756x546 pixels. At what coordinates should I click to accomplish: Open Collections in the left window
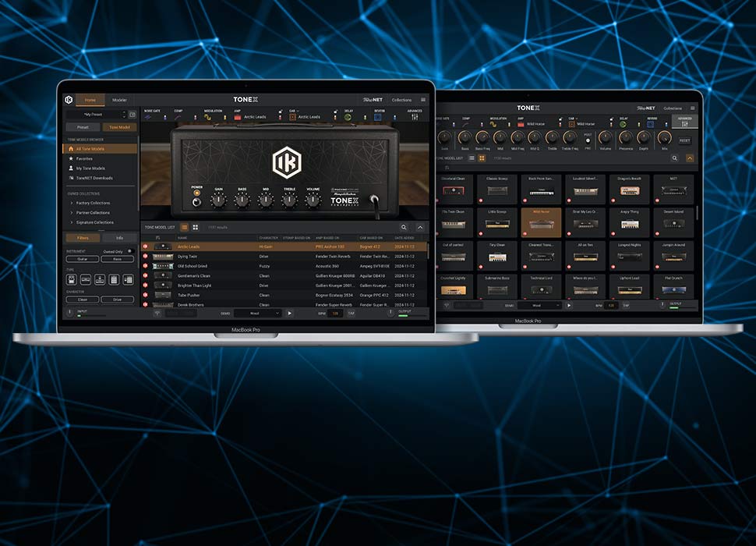[x=401, y=100]
